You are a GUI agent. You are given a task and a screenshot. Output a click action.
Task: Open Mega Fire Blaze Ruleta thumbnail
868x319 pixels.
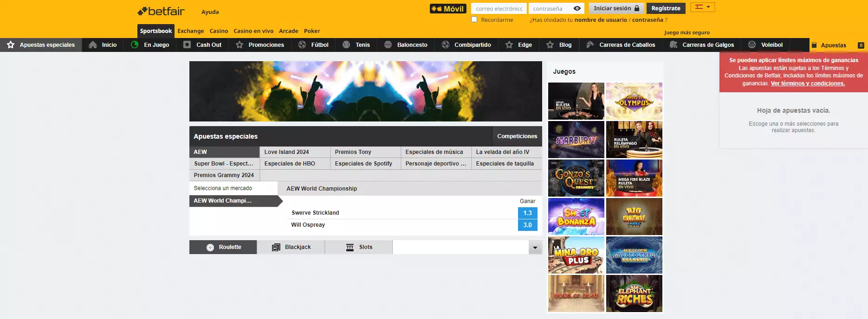coord(634,178)
